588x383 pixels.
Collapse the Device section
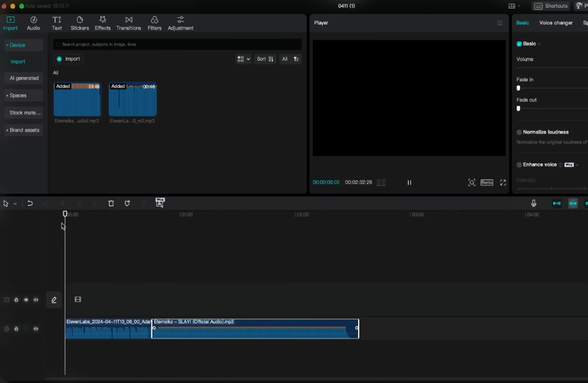click(x=23, y=45)
